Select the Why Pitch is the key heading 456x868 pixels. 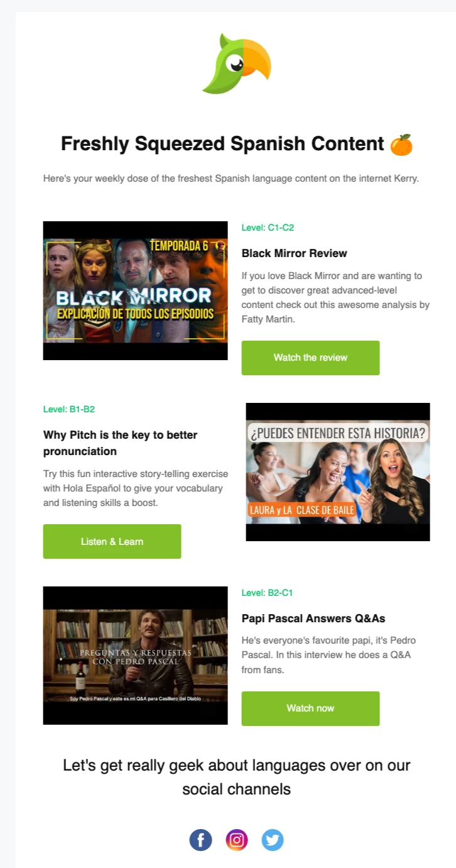tap(121, 443)
